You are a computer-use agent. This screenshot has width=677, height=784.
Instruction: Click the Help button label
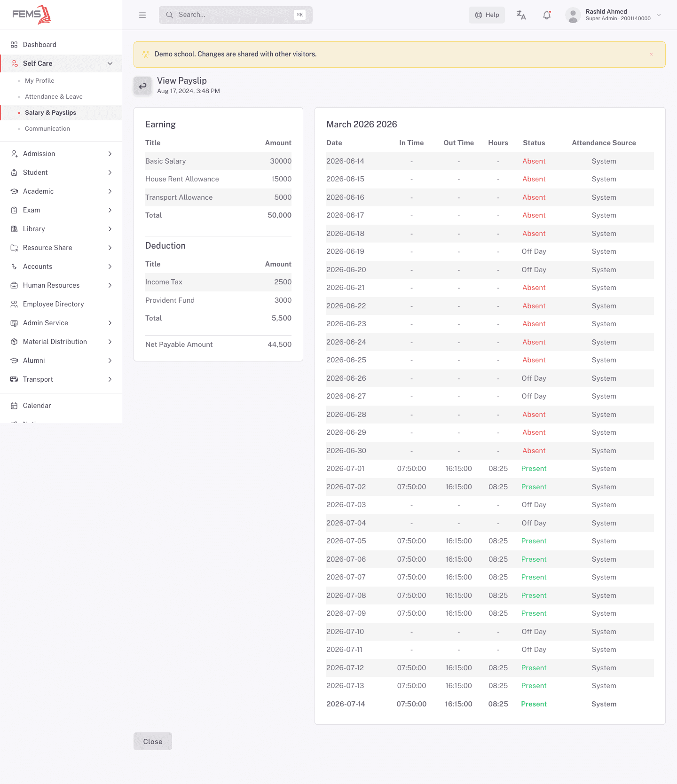[492, 15]
